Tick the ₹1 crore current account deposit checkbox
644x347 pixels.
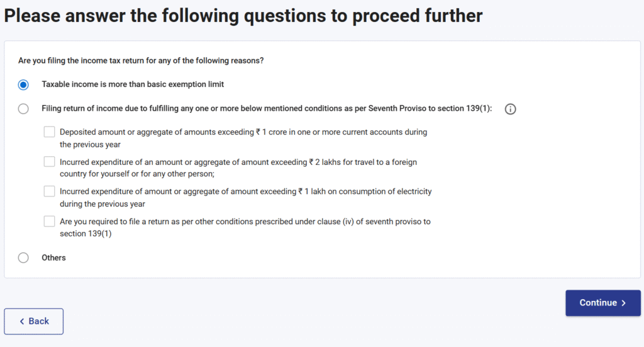[49, 132]
